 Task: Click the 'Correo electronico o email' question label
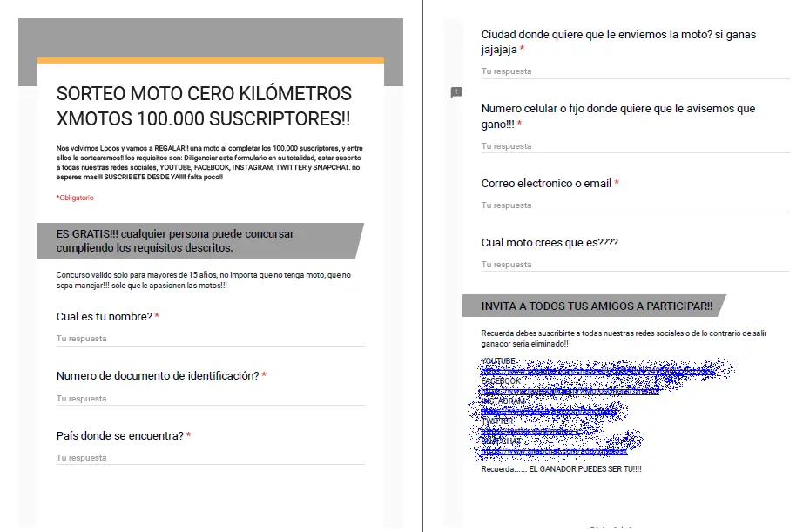pyautogui.click(x=546, y=184)
